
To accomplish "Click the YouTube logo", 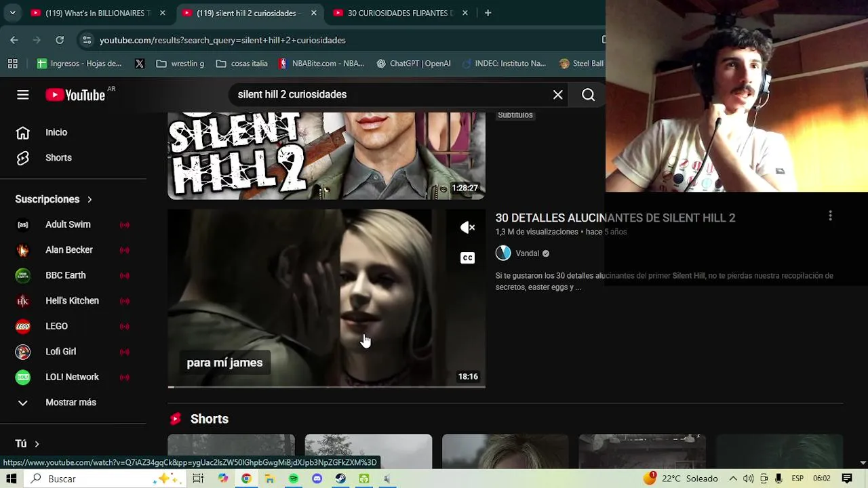I will (x=75, y=95).
